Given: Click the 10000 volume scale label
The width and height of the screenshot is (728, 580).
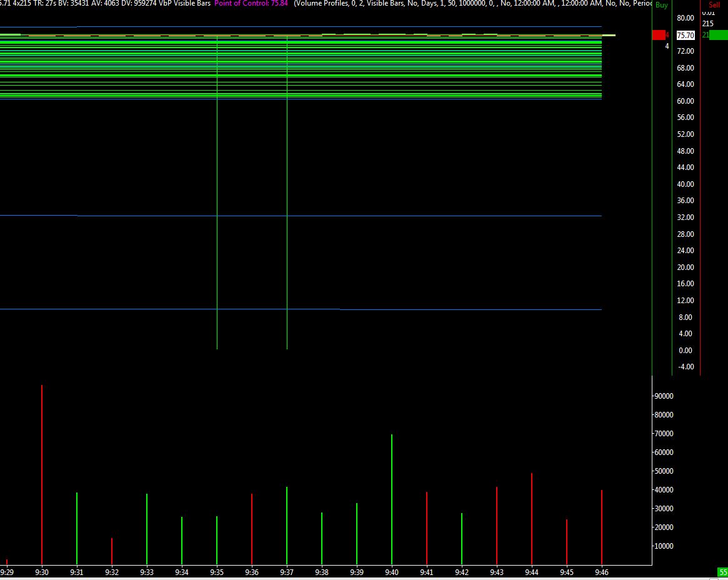Looking at the screenshot, I should click(x=664, y=546).
